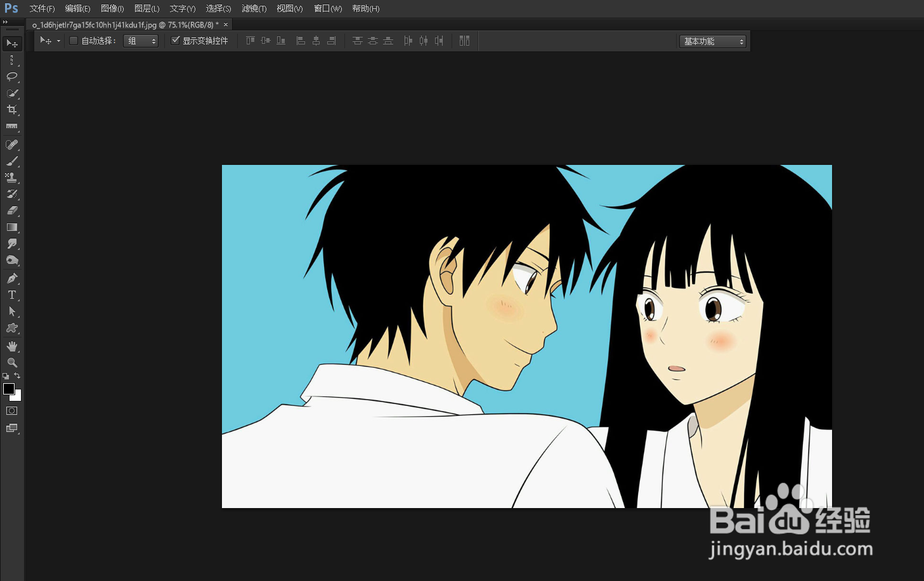
Task: Open Move tool preset picker arrow
Action: [x=58, y=41]
